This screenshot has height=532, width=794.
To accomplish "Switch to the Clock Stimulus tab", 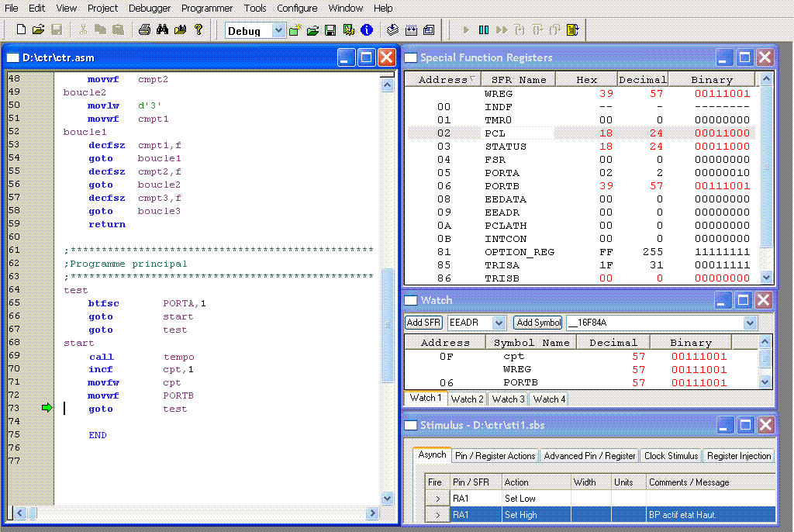I will 671,456.
